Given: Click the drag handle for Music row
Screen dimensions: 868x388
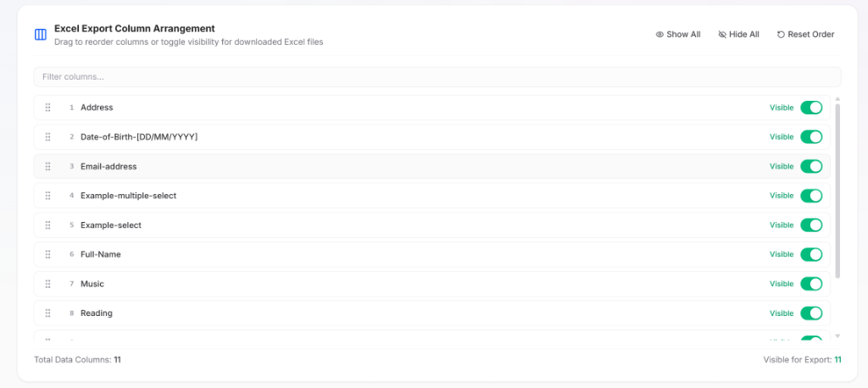Looking at the screenshot, I should point(48,284).
